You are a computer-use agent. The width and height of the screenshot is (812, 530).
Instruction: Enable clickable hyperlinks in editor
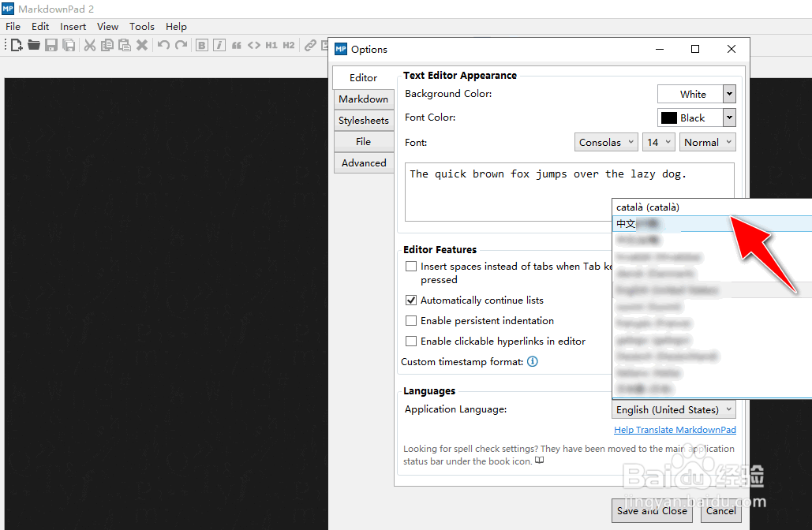[x=411, y=342]
